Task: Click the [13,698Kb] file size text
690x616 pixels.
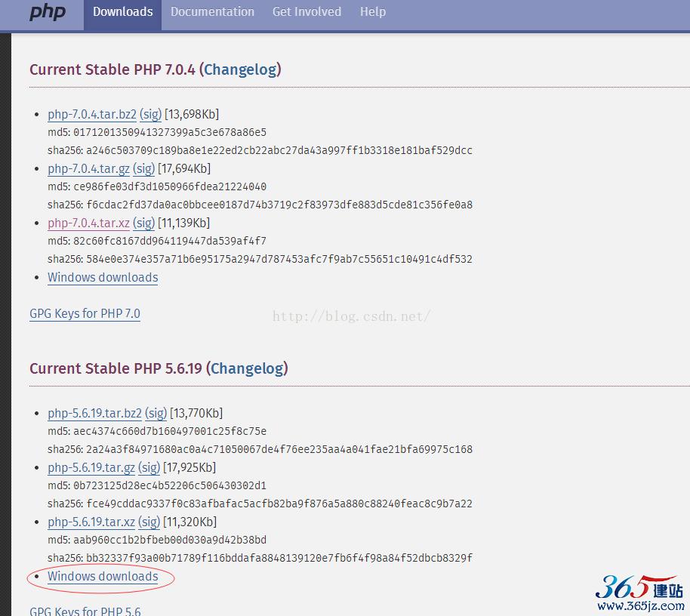Action: [x=192, y=115]
